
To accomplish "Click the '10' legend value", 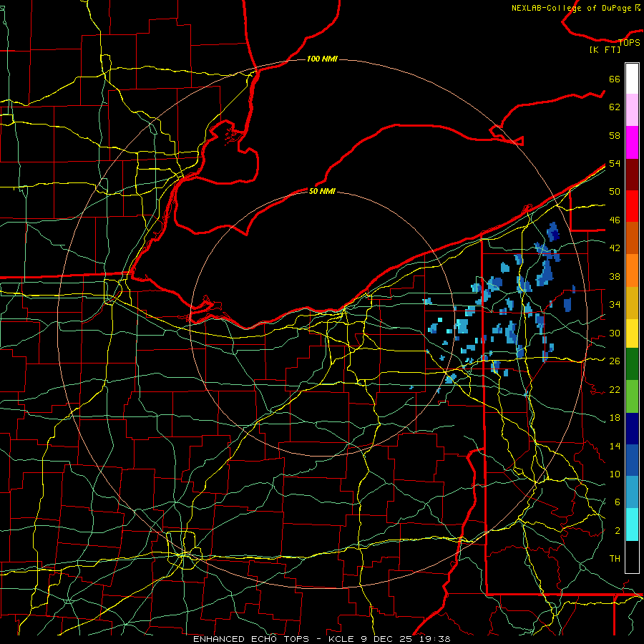I will click(615, 474).
